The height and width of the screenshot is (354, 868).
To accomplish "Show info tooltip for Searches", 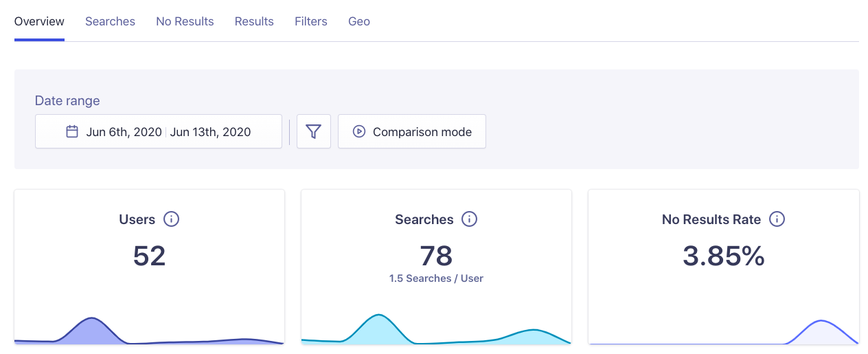I will coord(469,219).
